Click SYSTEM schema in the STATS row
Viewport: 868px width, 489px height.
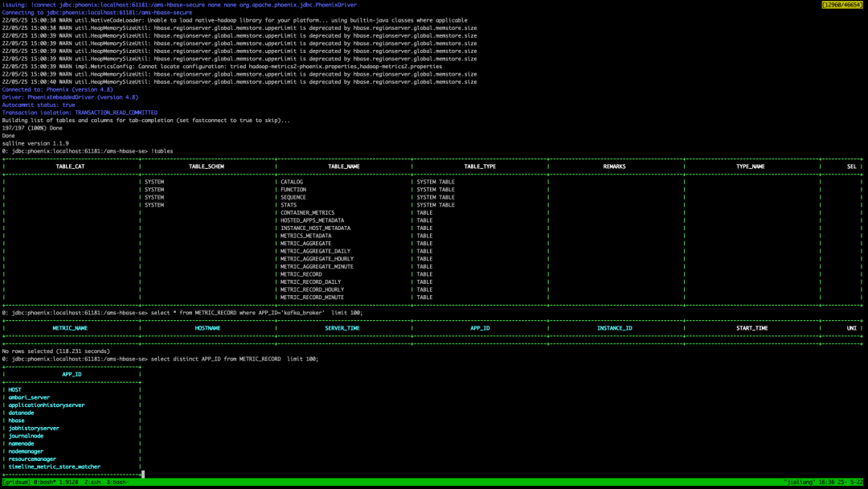coord(154,205)
